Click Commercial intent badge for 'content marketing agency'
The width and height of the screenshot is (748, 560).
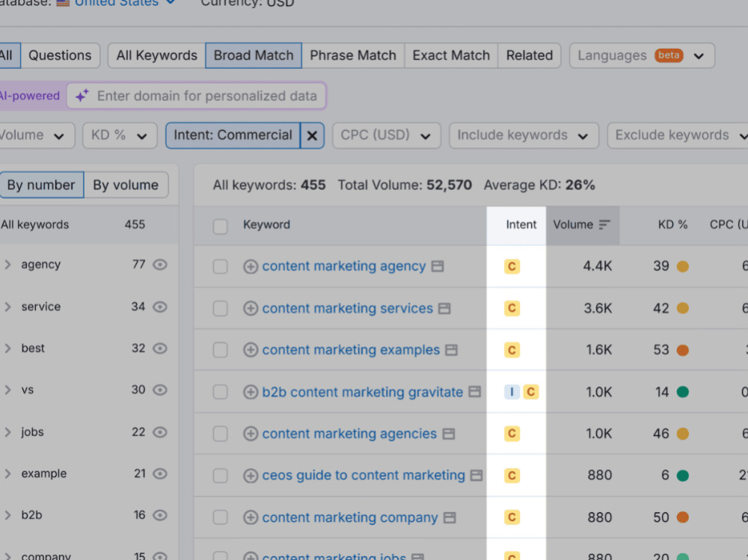click(512, 266)
